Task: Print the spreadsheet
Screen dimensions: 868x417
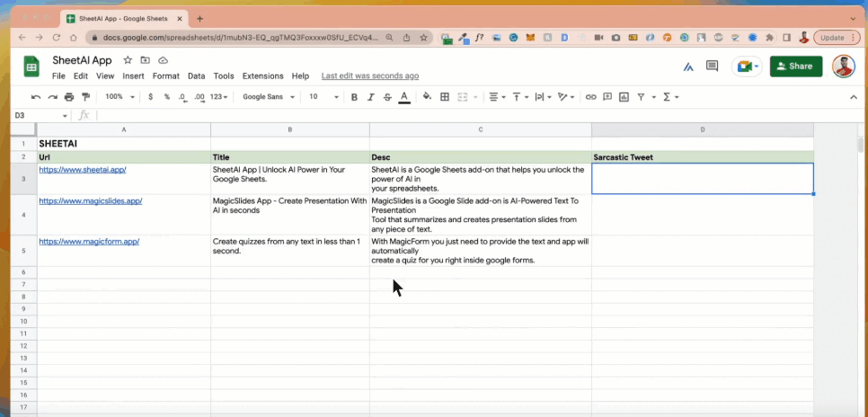Action: click(x=69, y=97)
